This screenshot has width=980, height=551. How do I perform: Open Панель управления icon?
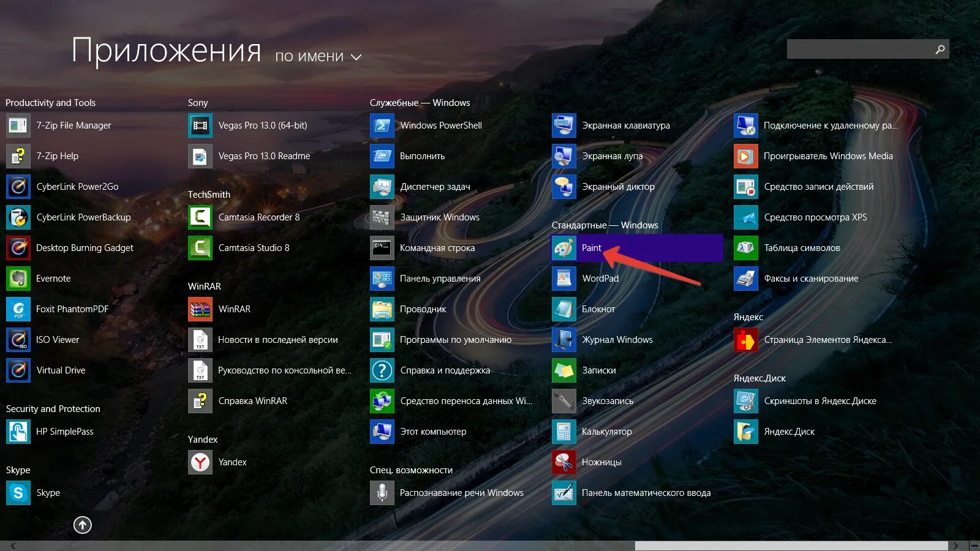(382, 279)
